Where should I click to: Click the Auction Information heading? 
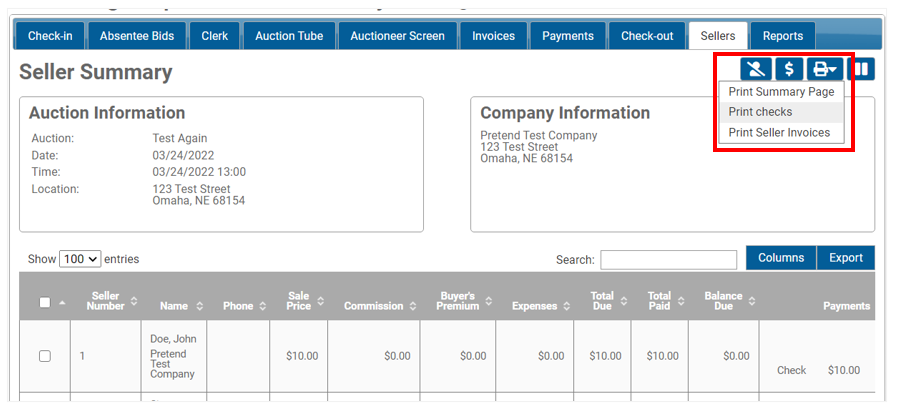107,113
